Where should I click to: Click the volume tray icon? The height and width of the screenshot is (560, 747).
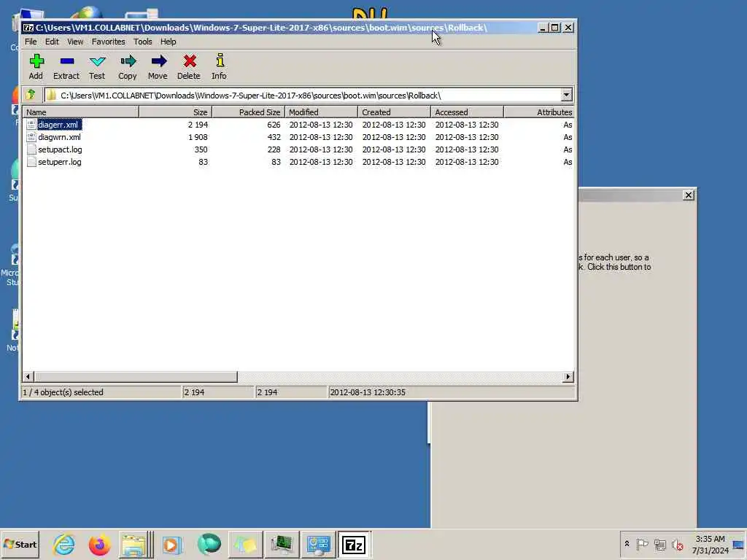677,544
